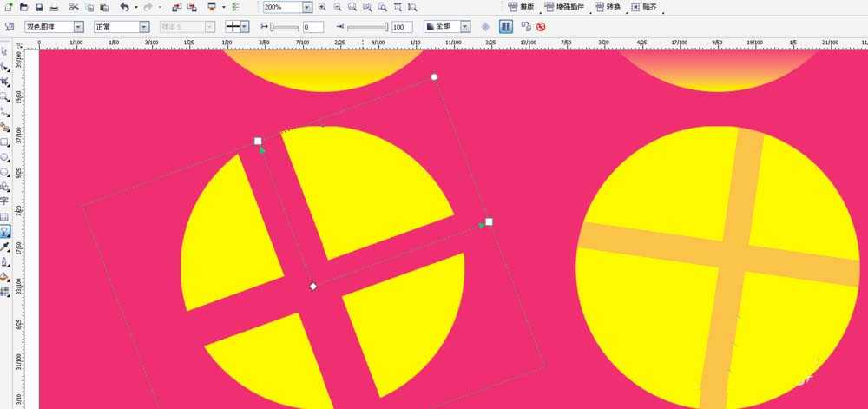Click the Cut scissors icon
Image resolution: width=868 pixels, height=409 pixels.
74,7
